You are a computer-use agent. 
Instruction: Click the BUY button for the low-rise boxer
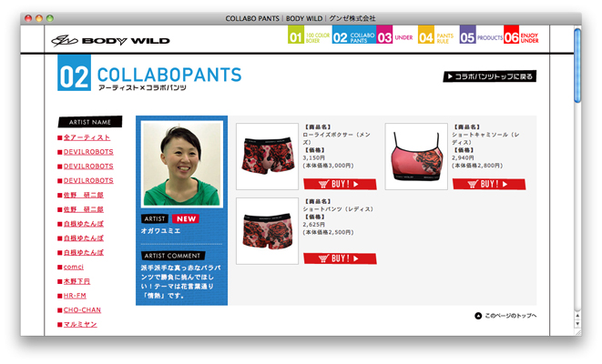[x=340, y=184]
